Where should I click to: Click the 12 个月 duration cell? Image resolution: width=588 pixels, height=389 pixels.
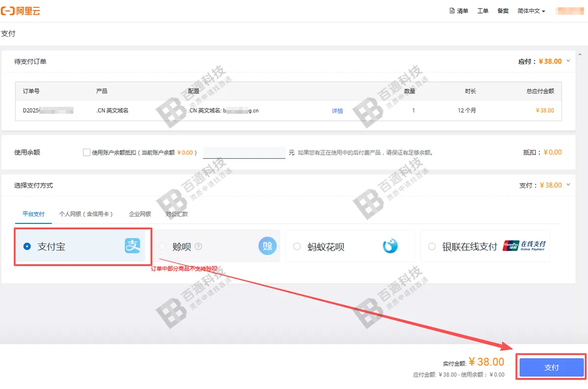coord(466,111)
